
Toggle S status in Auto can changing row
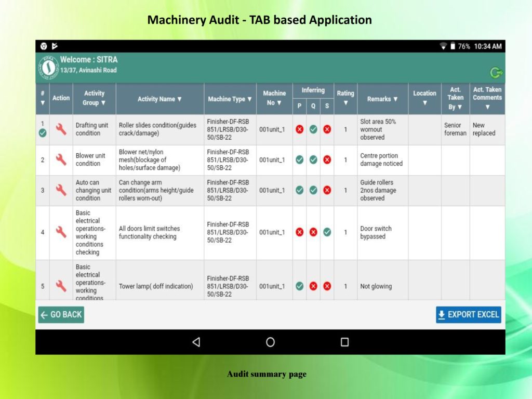[327, 190]
